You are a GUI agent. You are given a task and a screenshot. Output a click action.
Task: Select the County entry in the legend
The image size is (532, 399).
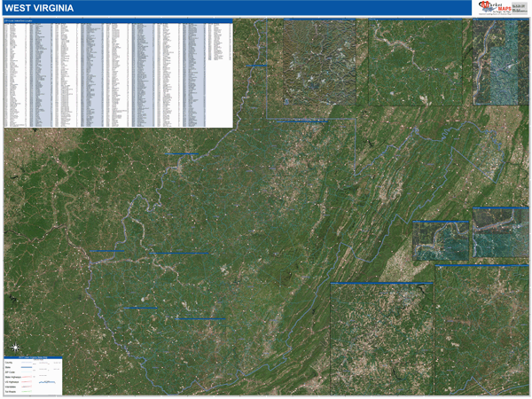pos(9,363)
